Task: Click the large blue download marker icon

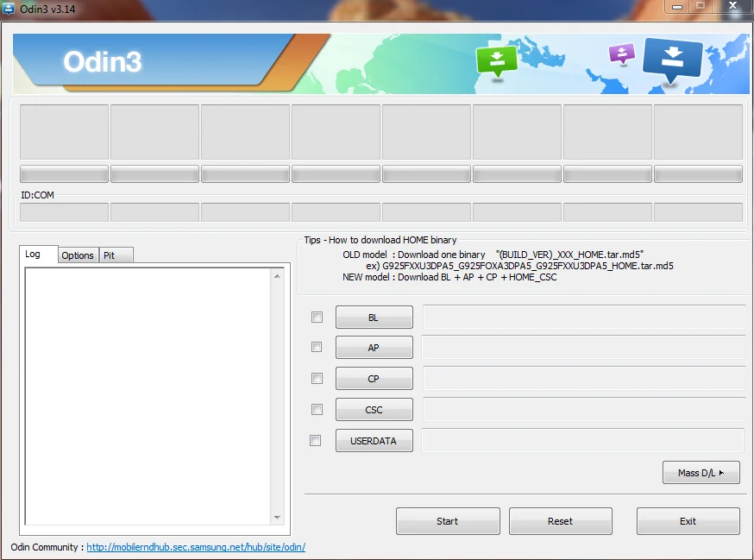Action: [x=672, y=60]
